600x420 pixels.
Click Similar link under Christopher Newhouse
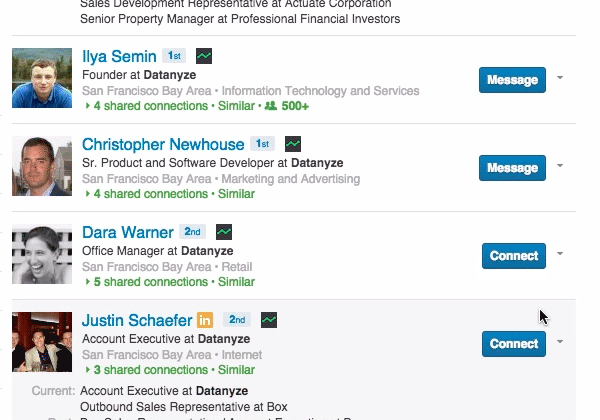point(236,194)
